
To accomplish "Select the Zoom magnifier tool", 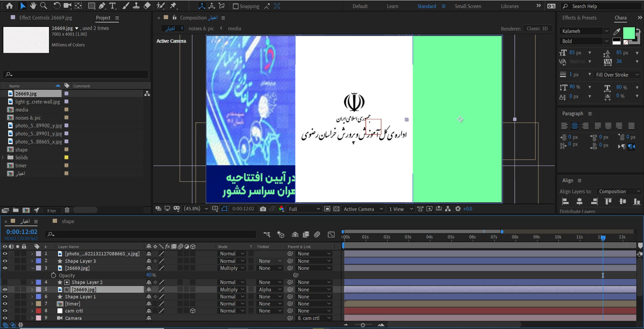I will coord(44,6).
